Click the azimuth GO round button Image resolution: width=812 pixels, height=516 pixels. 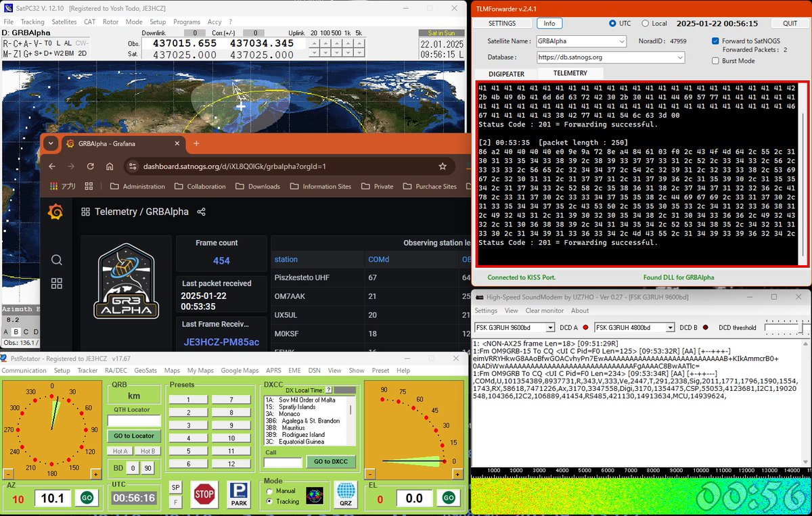click(87, 498)
